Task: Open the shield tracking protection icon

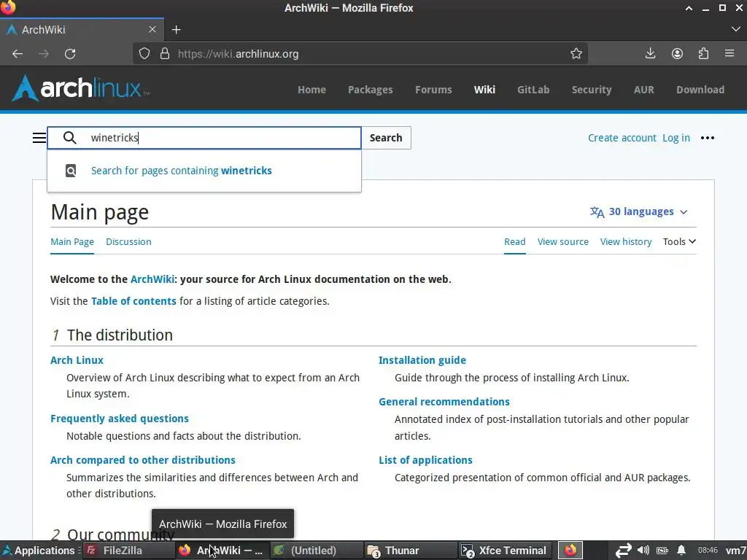Action: pos(144,53)
